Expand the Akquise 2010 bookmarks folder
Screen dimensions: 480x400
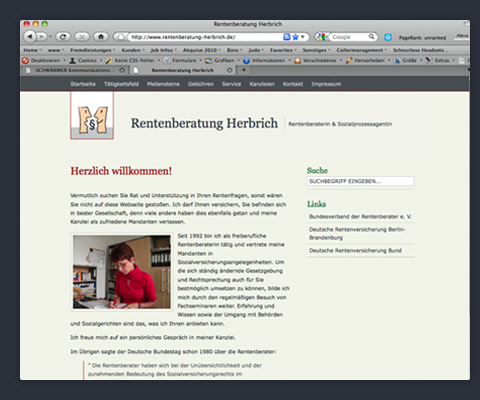coord(202,50)
